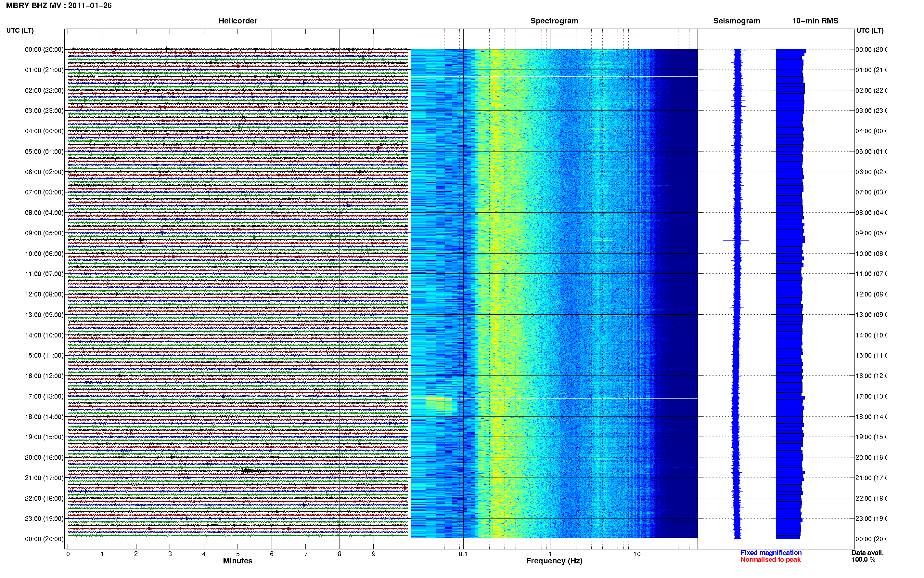Select the left 02:00 (22:00) time label

[44, 90]
